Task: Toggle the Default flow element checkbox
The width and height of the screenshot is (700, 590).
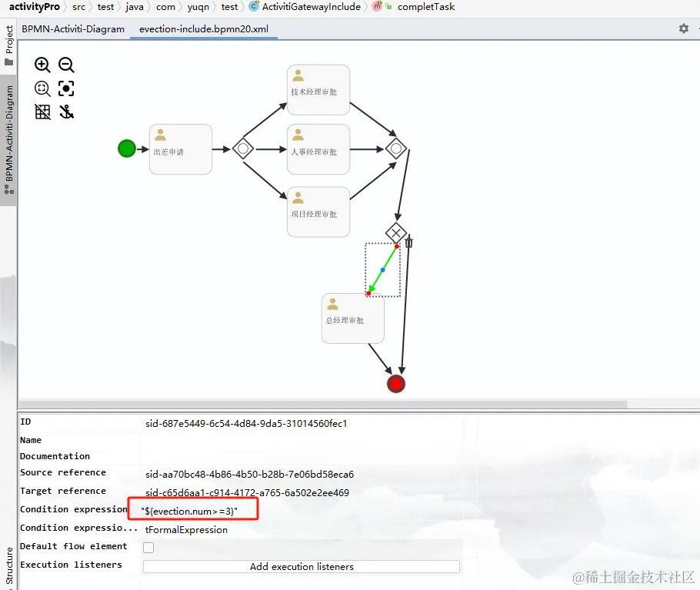Action: (148, 548)
